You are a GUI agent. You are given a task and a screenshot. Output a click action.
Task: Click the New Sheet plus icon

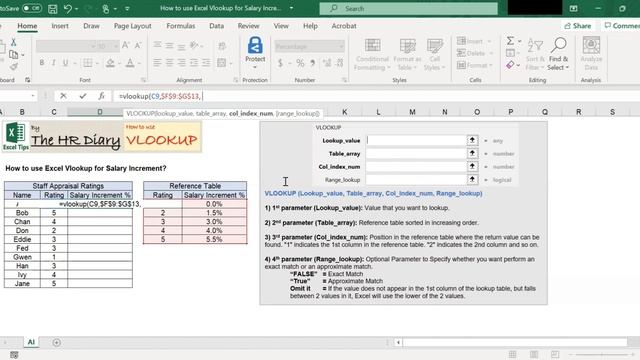pos(57,342)
